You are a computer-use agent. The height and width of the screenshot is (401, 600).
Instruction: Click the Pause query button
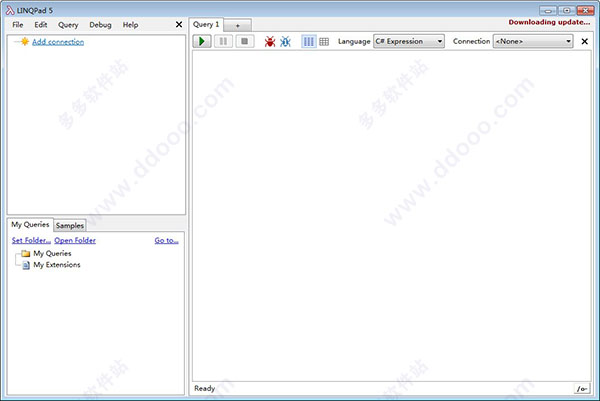tap(223, 41)
